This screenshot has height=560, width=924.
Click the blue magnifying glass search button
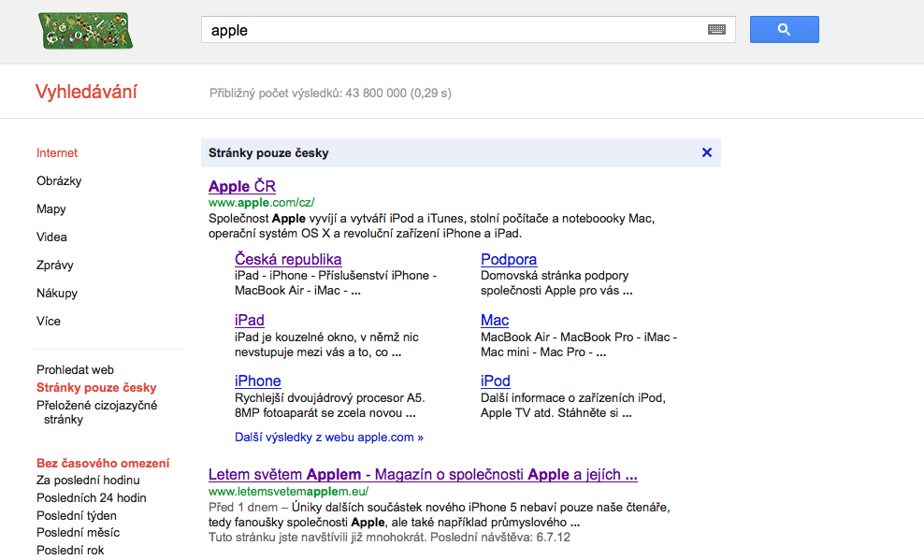pyautogui.click(x=784, y=29)
